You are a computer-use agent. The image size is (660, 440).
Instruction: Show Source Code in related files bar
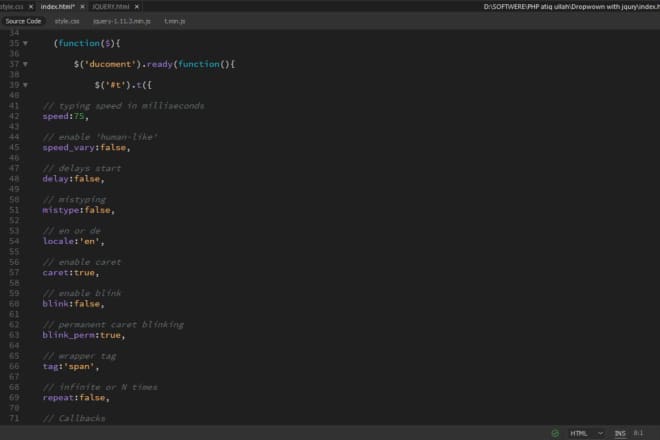coord(23,21)
